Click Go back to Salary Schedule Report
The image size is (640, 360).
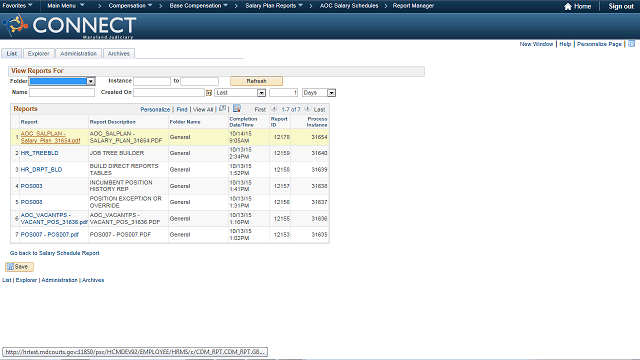54,253
